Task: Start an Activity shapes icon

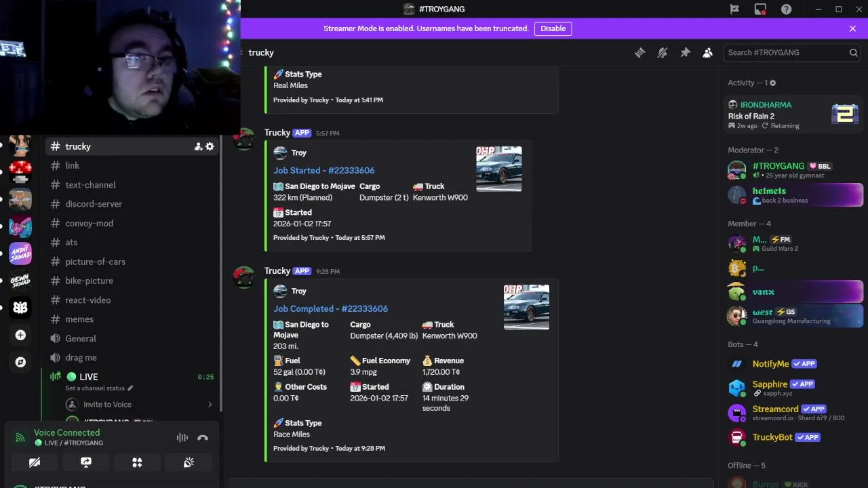Action: [x=137, y=462]
